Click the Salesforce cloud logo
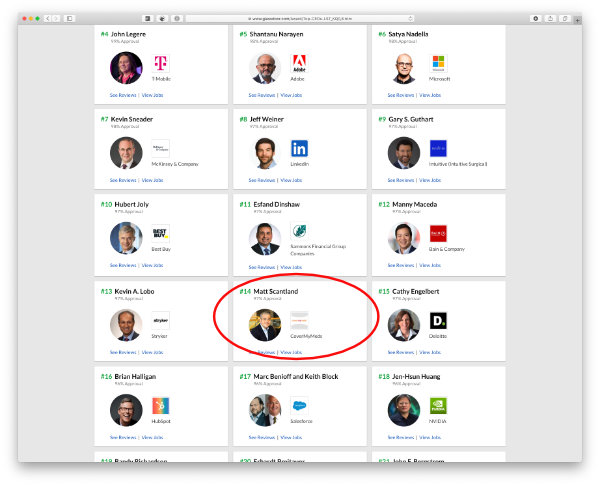The height and width of the screenshot is (486, 600). pyautogui.click(x=299, y=406)
